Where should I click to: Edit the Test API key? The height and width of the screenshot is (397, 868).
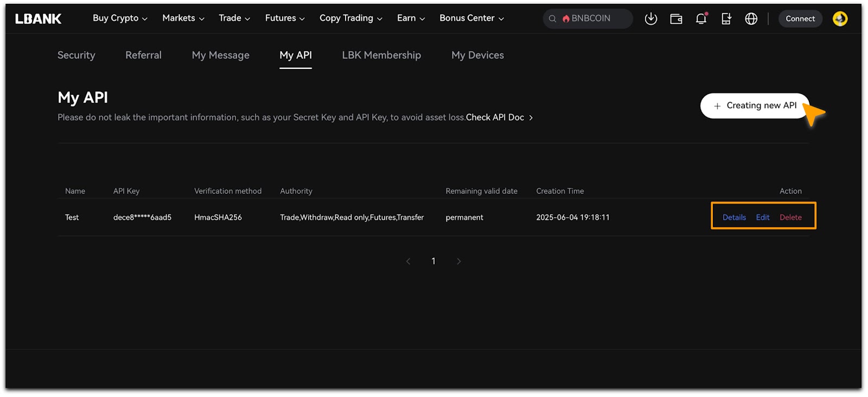point(763,217)
